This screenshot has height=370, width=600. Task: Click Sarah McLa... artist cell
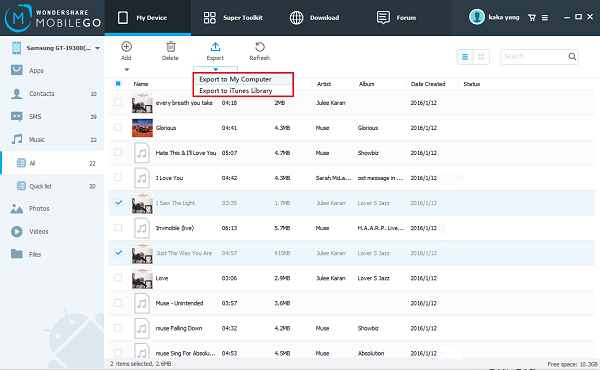tap(333, 178)
